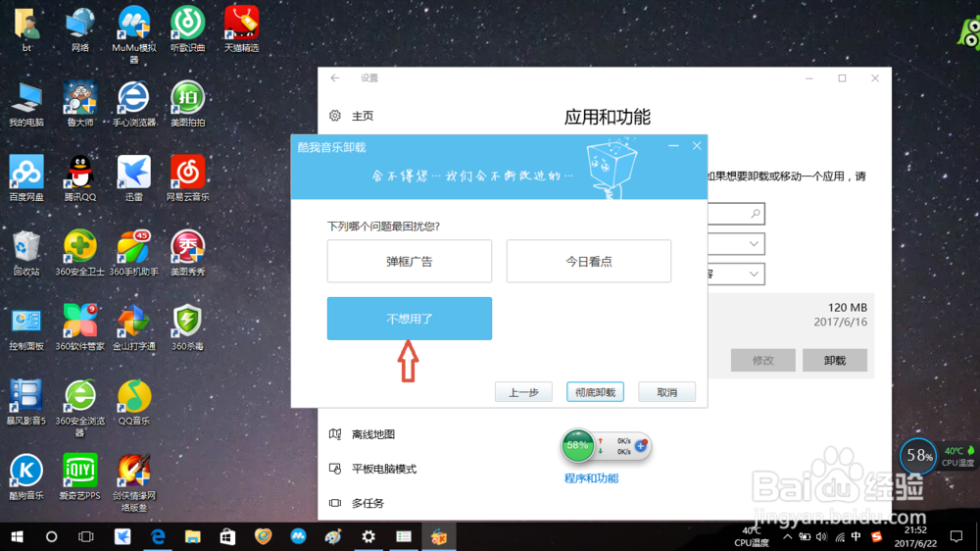Open the action center notification icon
The width and height of the screenshot is (980, 551).
tap(956, 536)
